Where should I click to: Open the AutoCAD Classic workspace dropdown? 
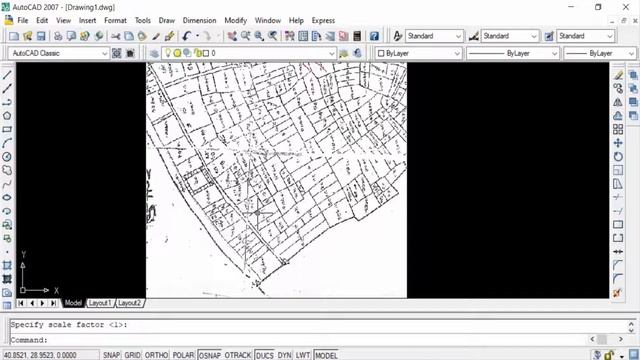59,53
